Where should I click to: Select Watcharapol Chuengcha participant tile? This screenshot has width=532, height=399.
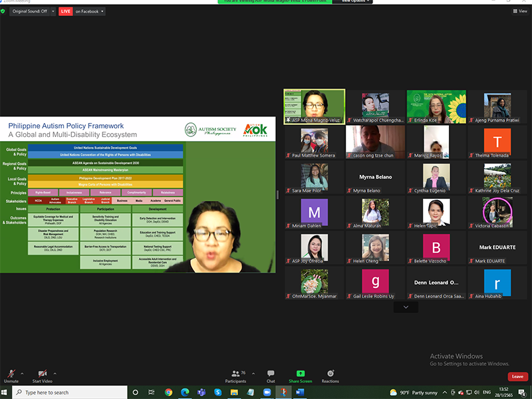pos(375,107)
